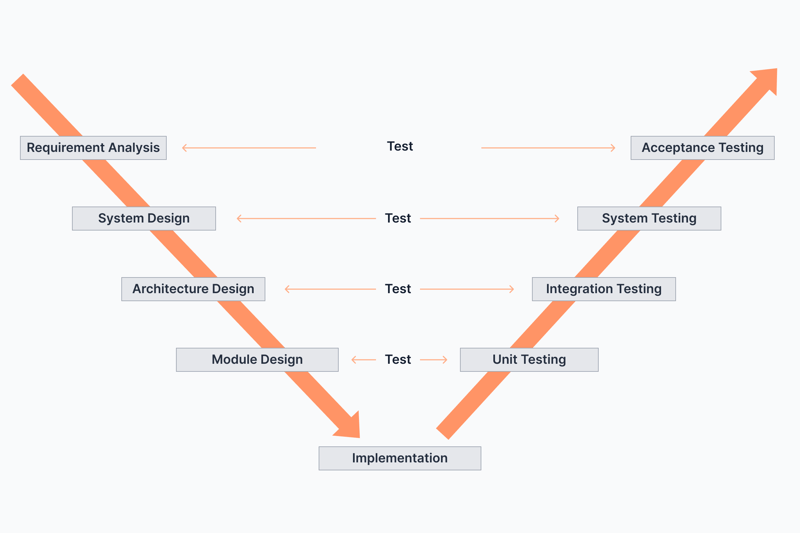This screenshot has width=800, height=533.
Task: Click the Requirement Analysis box
Action: 93,148
